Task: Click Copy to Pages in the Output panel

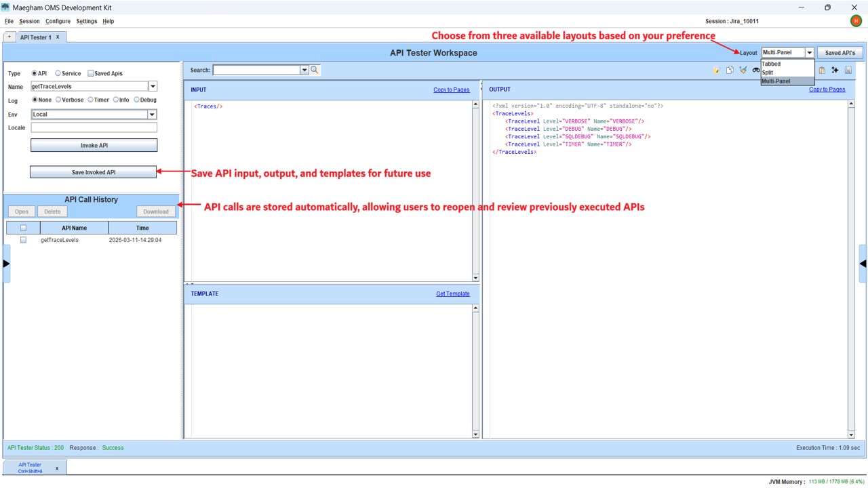Action: tap(827, 89)
